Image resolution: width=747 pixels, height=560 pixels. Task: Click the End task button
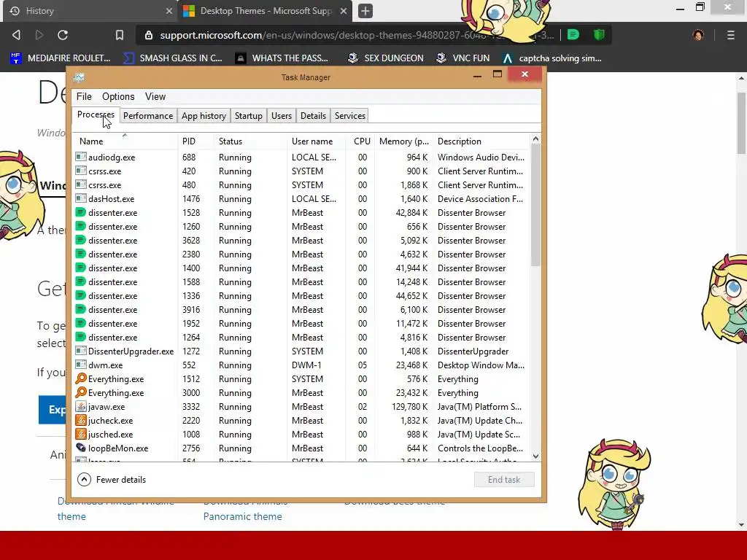(x=504, y=480)
